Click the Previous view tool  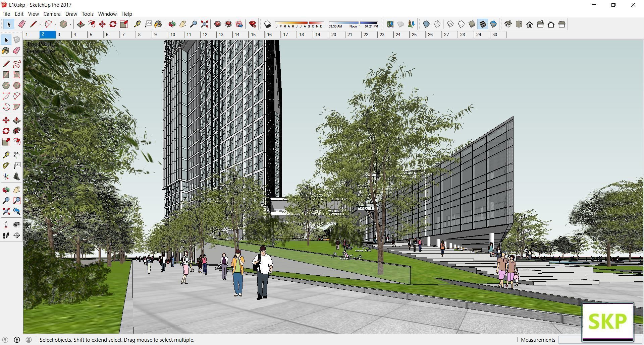click(17, 211)
